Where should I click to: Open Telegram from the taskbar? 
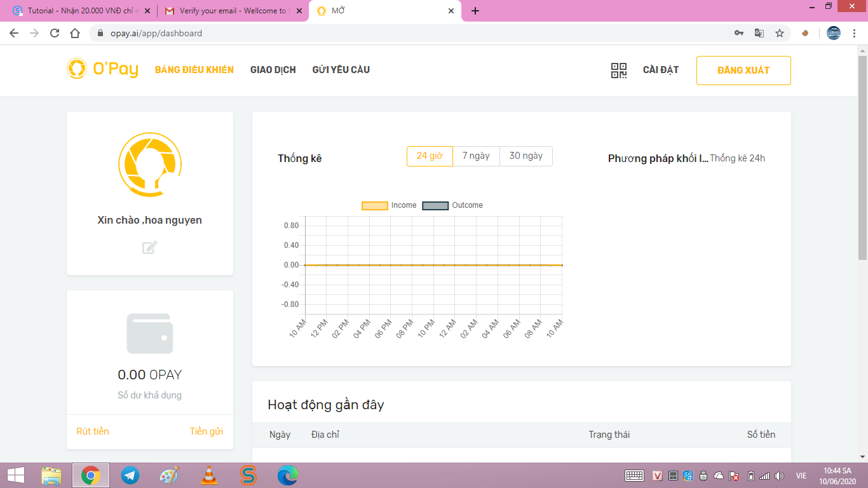(130, 475)
